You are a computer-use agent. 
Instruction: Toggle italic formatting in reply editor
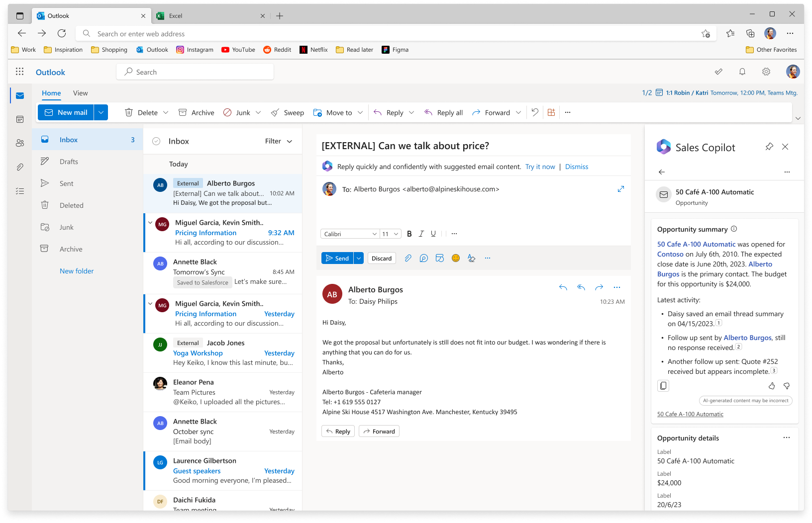421,234
